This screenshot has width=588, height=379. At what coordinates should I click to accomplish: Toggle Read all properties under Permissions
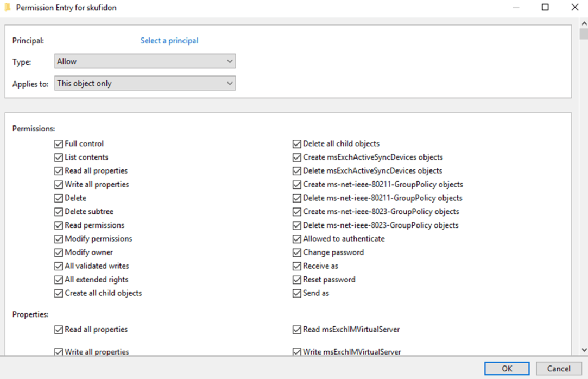coord(59,171)
